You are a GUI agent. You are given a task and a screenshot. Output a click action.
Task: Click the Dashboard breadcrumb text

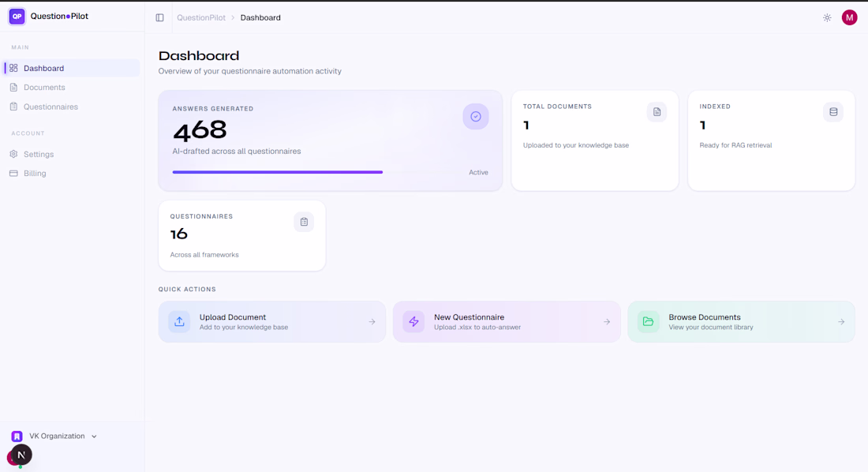coord(260,17)
